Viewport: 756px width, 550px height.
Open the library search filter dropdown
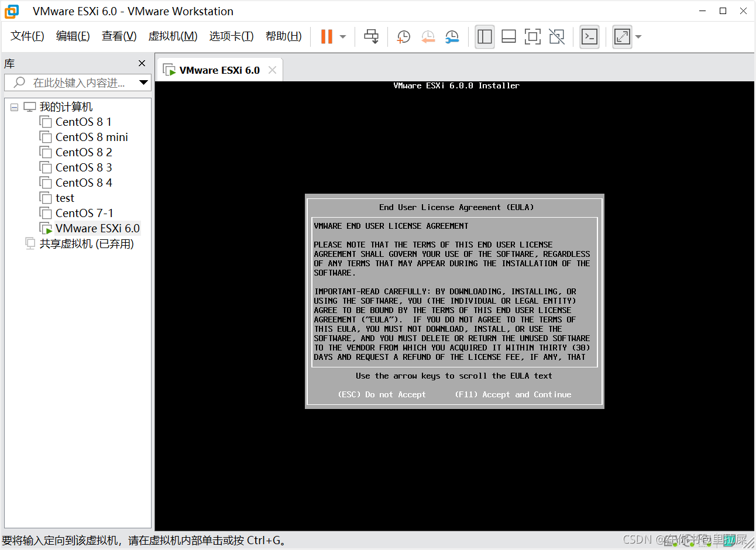tap(143, 82)
